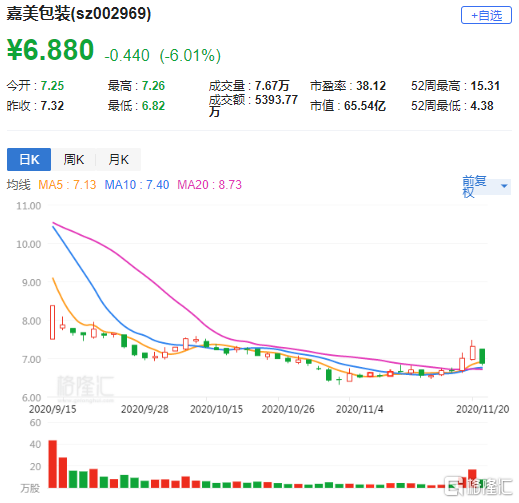Screen dimensions: 519x503
Task: Click the change value -0.440
Action: pos(127,55)
